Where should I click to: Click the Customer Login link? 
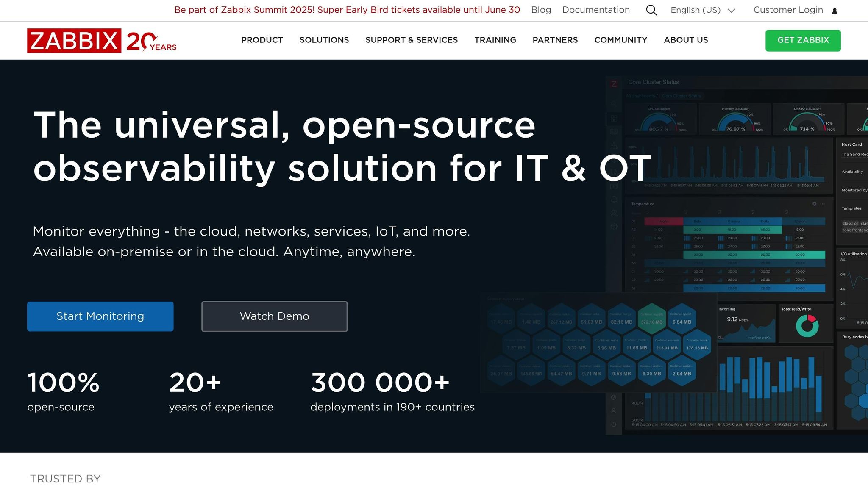(788, 10)
